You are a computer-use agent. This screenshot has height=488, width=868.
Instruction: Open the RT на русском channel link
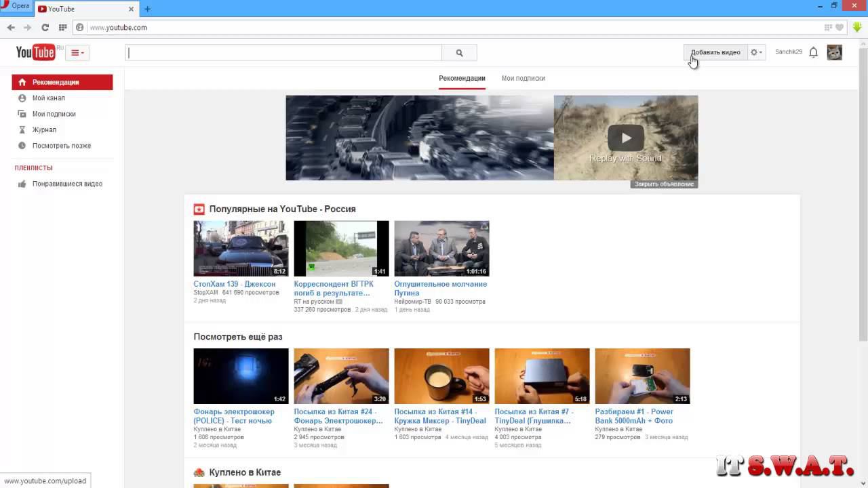point(314,302)
